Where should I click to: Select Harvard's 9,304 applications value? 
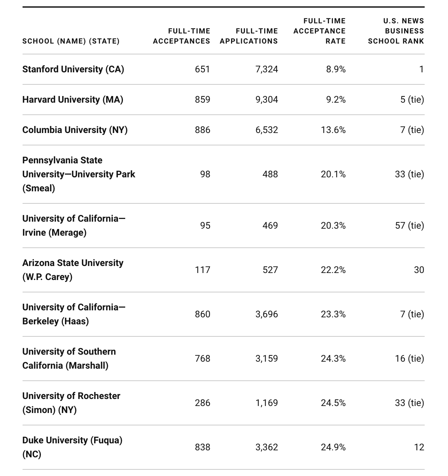pyautogui.click(x=267, y=100)
